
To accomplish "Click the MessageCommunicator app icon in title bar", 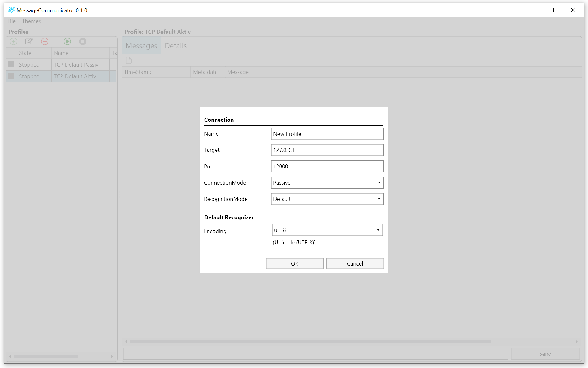I will click(x=11, y=10).
